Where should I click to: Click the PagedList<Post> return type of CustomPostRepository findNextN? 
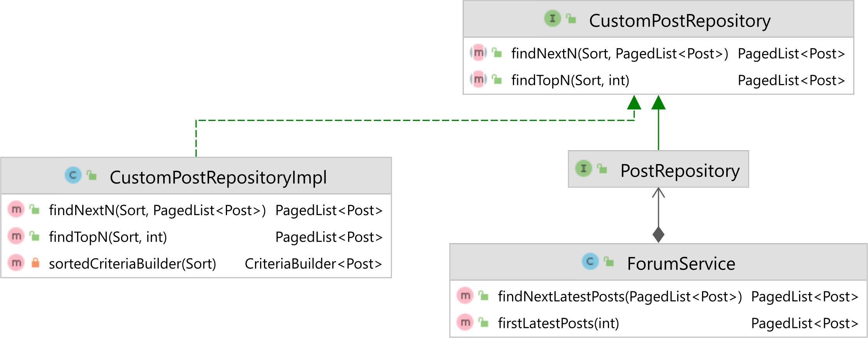click(x=791, y=54)
